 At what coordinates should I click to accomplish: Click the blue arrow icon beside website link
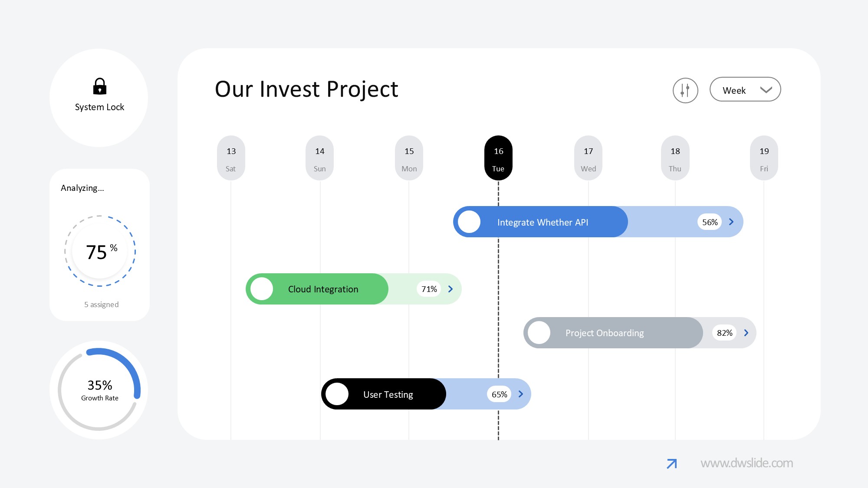(x=672, y=464)
